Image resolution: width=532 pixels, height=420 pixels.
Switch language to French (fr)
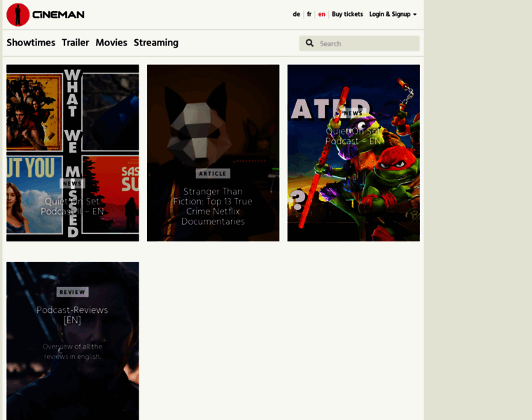click(309, 14)
